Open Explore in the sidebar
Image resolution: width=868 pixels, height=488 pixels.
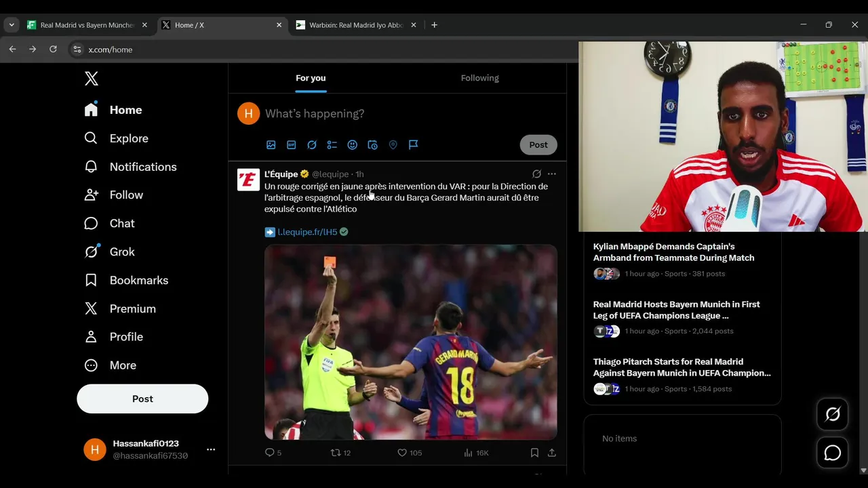pos(116,138)
